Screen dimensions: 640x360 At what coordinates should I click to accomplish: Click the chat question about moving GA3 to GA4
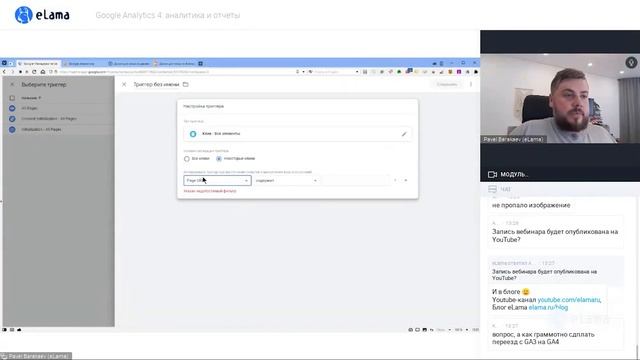click(x=543, y=338)
